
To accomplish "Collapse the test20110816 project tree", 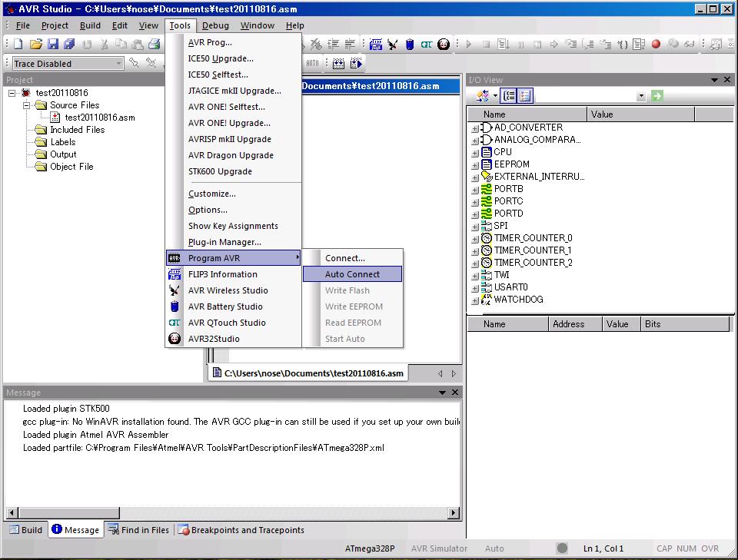I will pyautogui.click(x=12, y=93).
